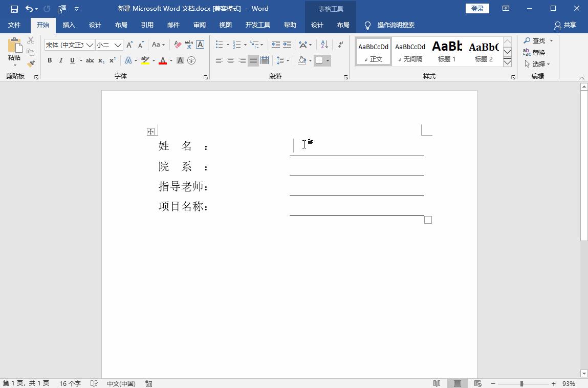The image size is (588, 388).
Task: Click the Sort A-Z icon
Action: [324, 45]
